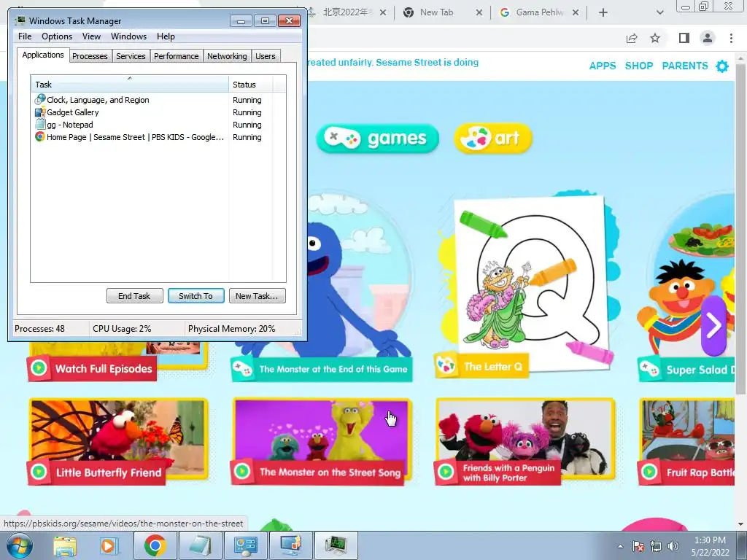747x560 pixels.
Task: Click New Task button
Action: coord(257,296)
